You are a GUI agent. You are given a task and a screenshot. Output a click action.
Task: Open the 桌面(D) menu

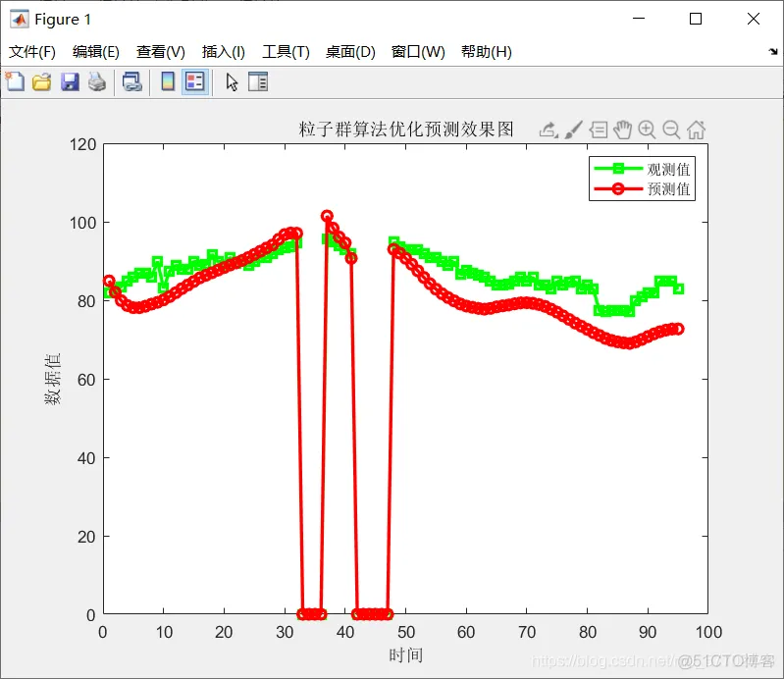(x=350, y=51)
